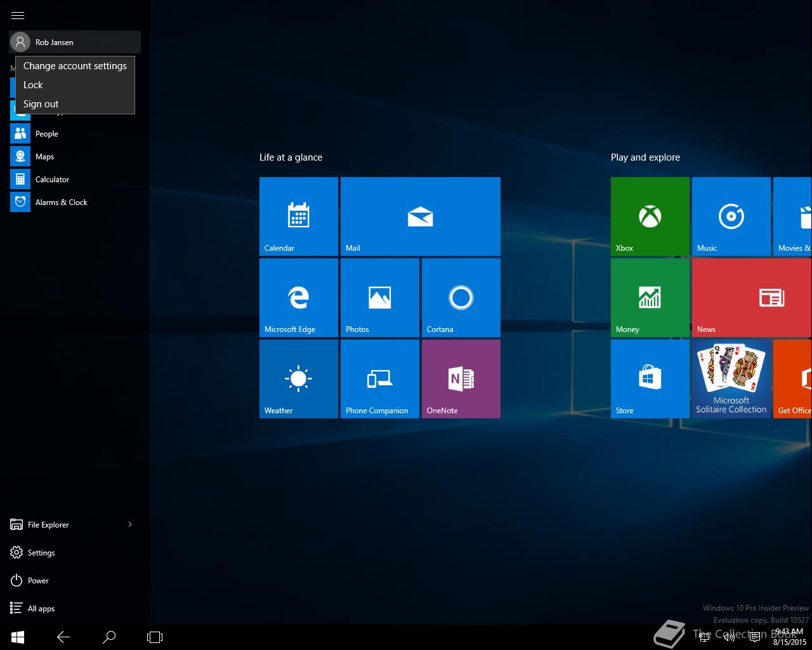
Task: Open Phone Companion tile
Action: coord(379,379)
